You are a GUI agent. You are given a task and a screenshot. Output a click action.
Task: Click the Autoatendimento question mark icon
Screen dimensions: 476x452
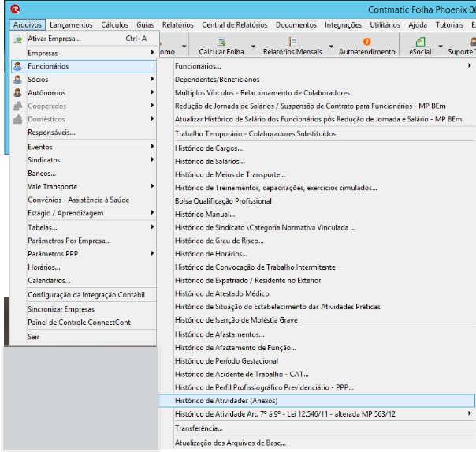[x=366, y=42]
